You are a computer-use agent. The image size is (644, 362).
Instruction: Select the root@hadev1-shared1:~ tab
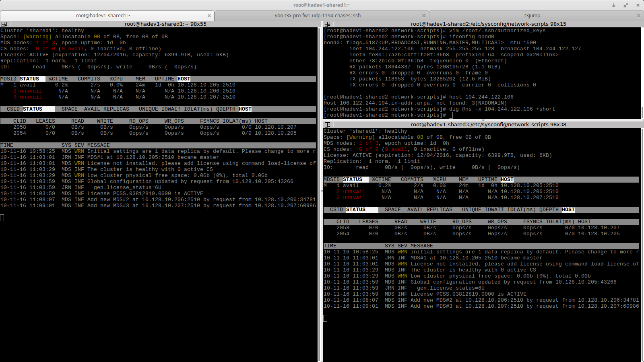(103, 16)
